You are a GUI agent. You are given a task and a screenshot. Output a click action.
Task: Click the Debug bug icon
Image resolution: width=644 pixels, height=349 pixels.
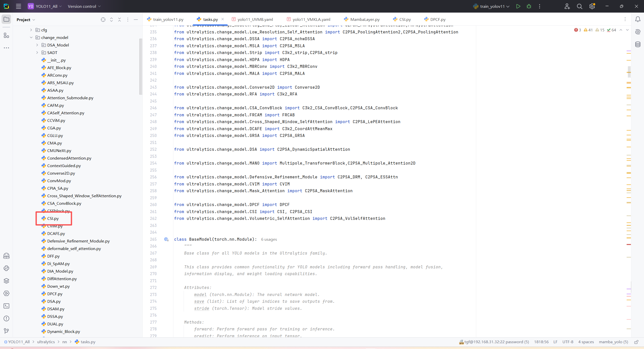[529, 6]
